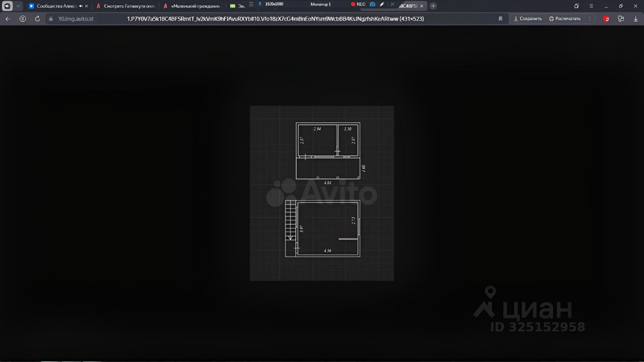644x362 pixels.
Task: Open the site lock security info
Action: point(50,19)
